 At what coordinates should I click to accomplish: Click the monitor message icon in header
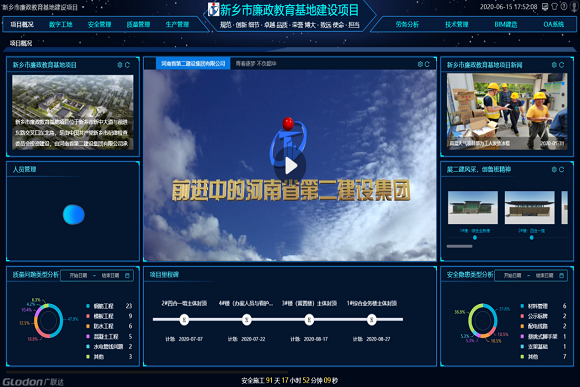pos(545,7)
